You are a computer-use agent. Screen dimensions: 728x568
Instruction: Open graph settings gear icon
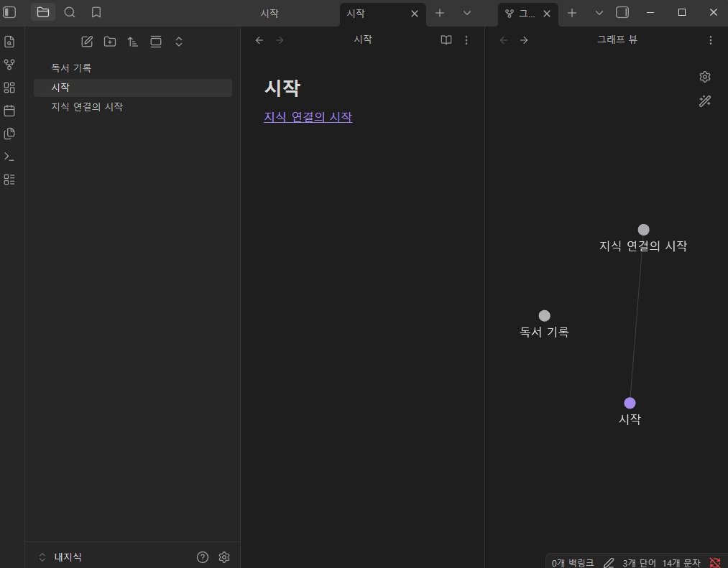(705, 77)
